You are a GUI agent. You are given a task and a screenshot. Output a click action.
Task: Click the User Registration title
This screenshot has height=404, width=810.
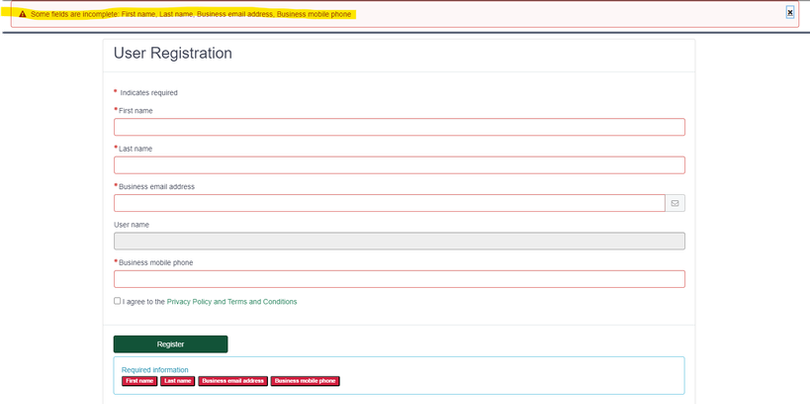[173, 53]
